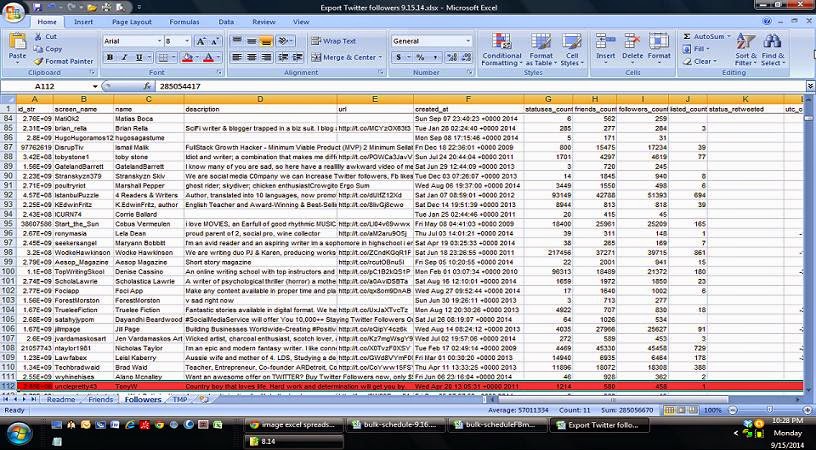Open the Clear options
The height and width of the screenshot is (450, 816).
pyautogui.click(x=699, y=61)
